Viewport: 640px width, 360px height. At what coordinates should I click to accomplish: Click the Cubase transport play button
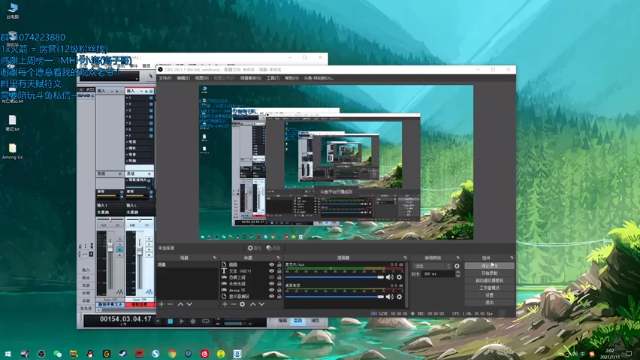coord(182,321)
